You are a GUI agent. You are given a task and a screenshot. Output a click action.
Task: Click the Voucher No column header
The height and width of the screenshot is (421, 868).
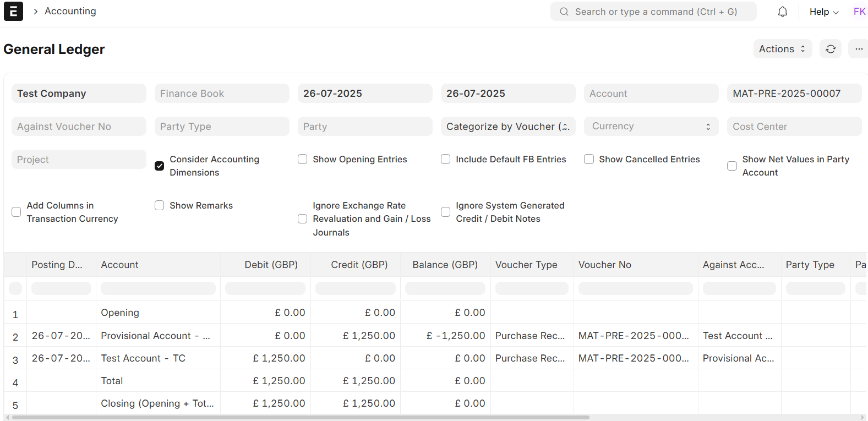[x=604, y=265]
